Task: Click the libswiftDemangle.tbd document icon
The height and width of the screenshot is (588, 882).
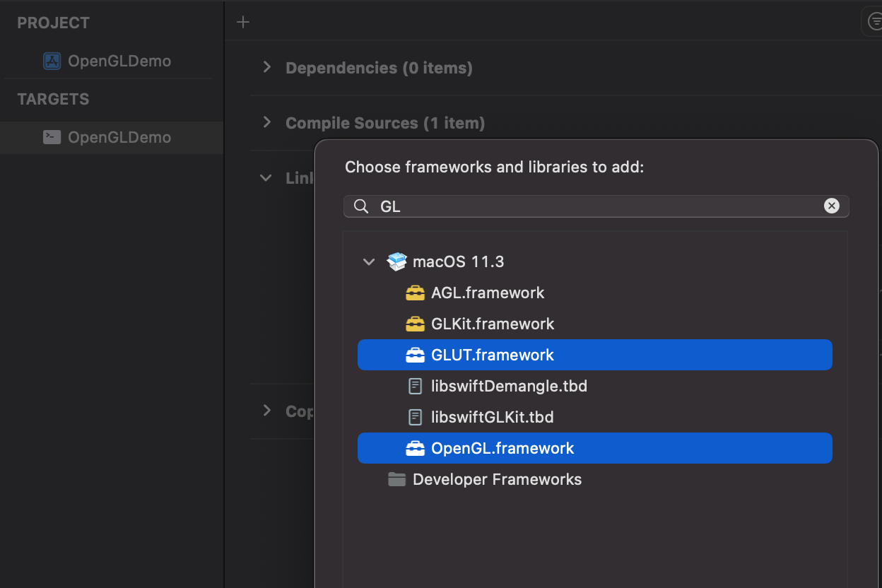Action: point(416,386)
